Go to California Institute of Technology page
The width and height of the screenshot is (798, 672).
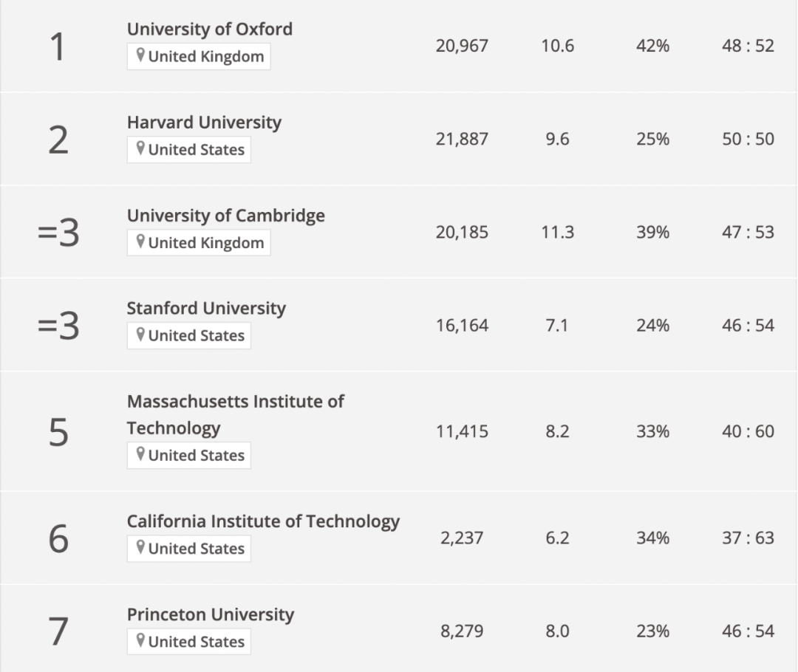click(263, 521)
